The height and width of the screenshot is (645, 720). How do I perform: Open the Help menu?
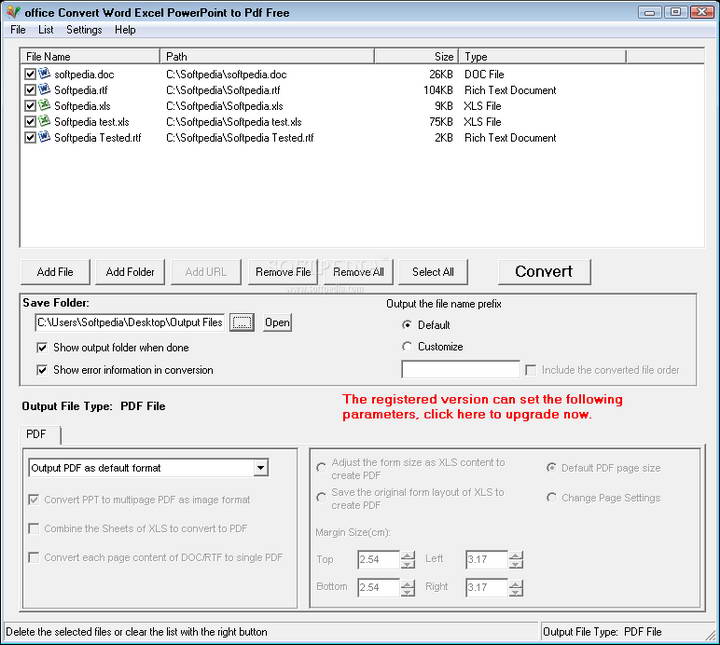125,30
